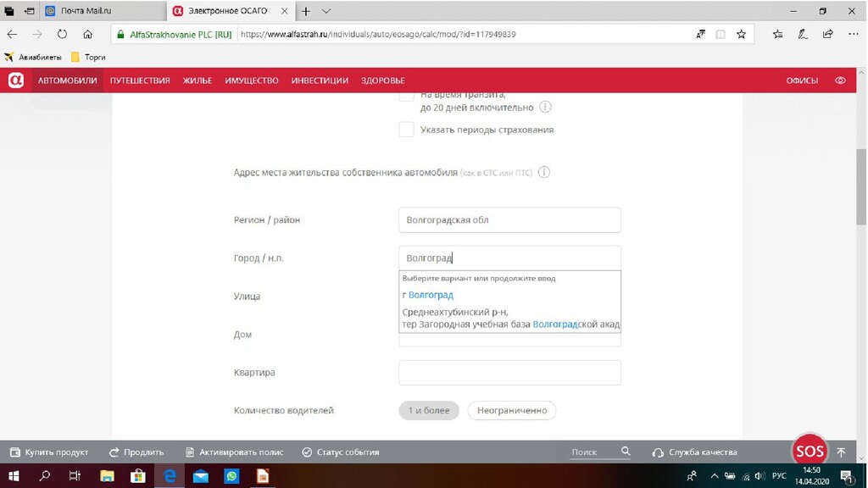Image resolution: width=868 pixels, height=488 pixels.
Task: Click the AlfaStrakhovanie logo icon
Action: [15, 80]
